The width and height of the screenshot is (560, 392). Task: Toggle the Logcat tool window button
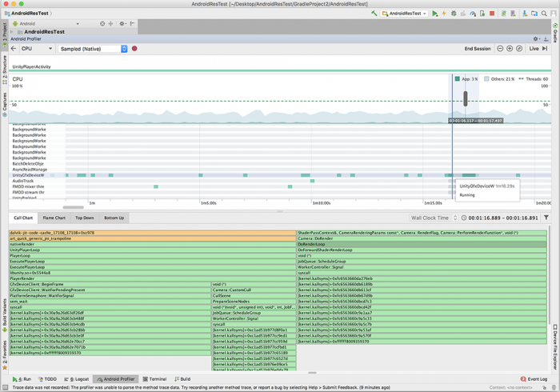[77, 379]
